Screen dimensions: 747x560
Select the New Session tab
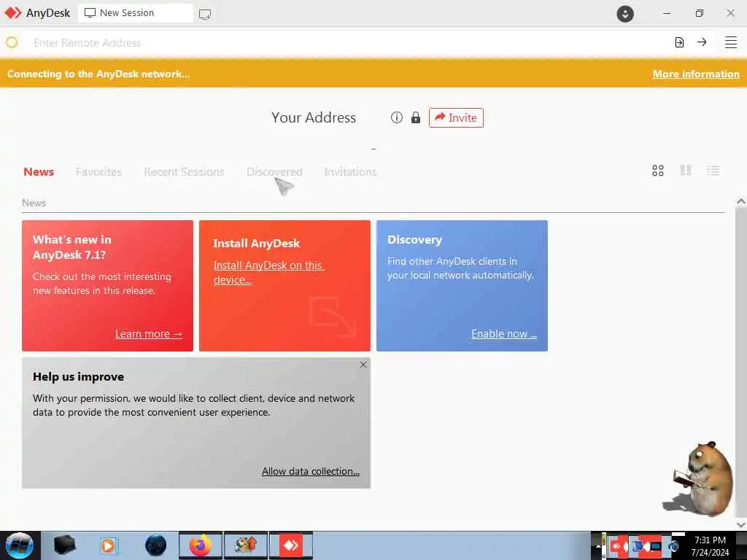(135, 13)
